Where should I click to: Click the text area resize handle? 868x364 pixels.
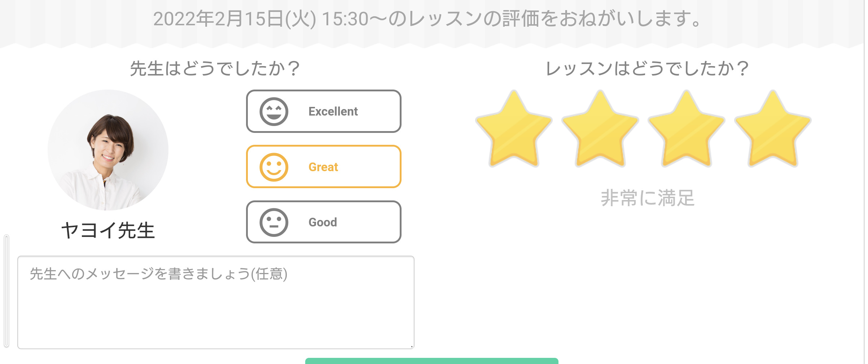pyautogui.click(x=411, y=346)
